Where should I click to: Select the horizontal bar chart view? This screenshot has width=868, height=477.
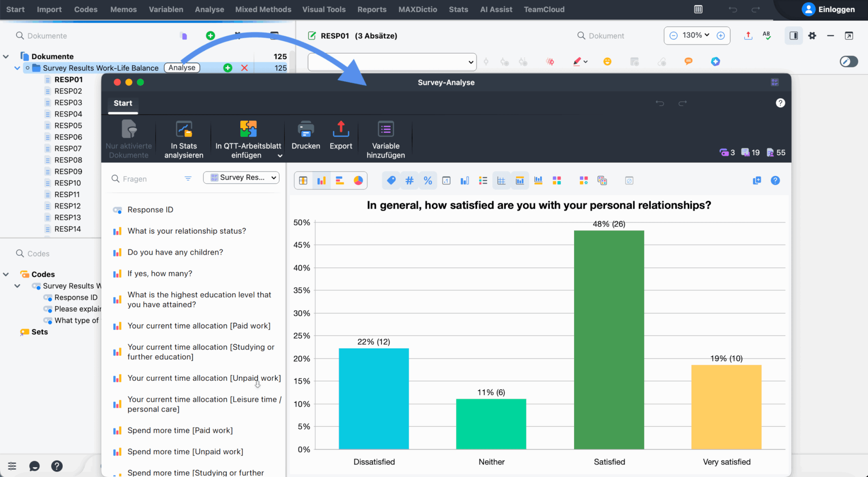pyautogui.click(x=340, y=180)
